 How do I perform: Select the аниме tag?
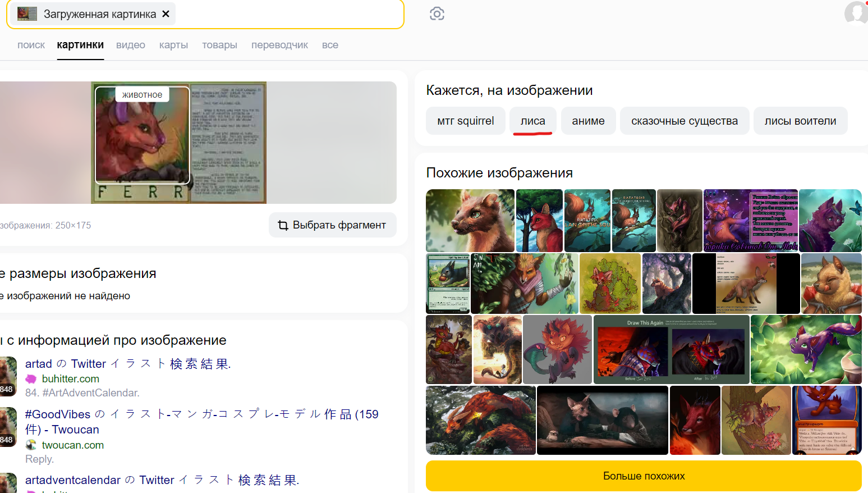[x=588, y=121]
